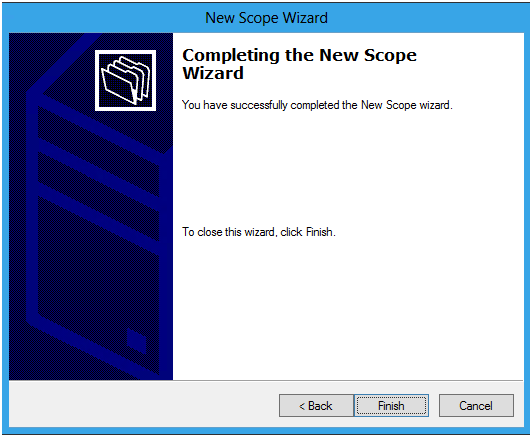
Task: Click the heading Completing the New Scope
Action: tap(299, 55)
